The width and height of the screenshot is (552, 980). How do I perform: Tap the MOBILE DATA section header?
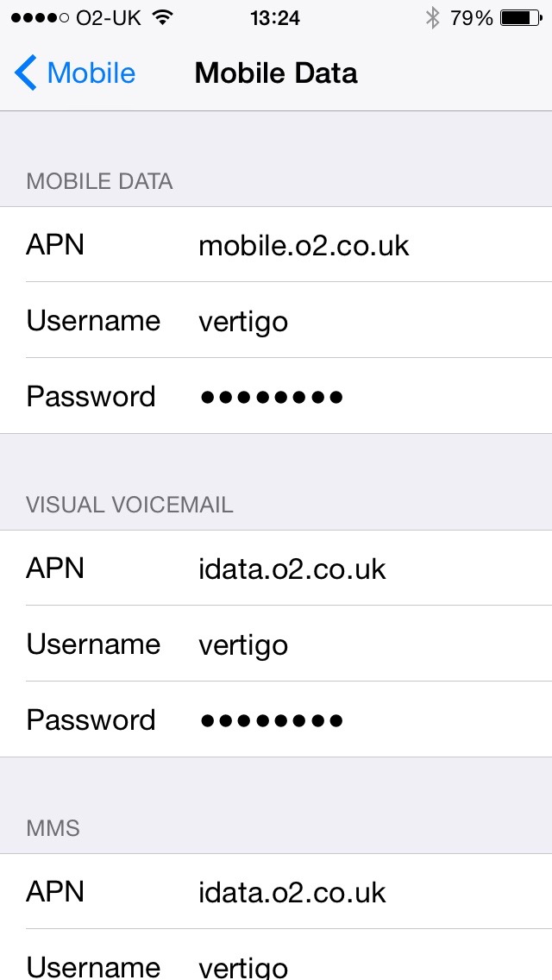click(99, 181)
